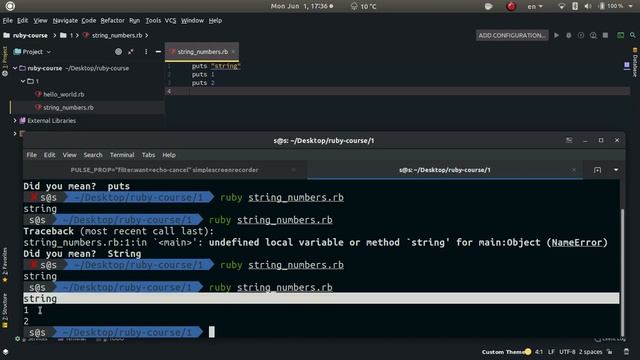Stop execution with the square icon
This screenshot has height=360, width=640.
[605, 36]
